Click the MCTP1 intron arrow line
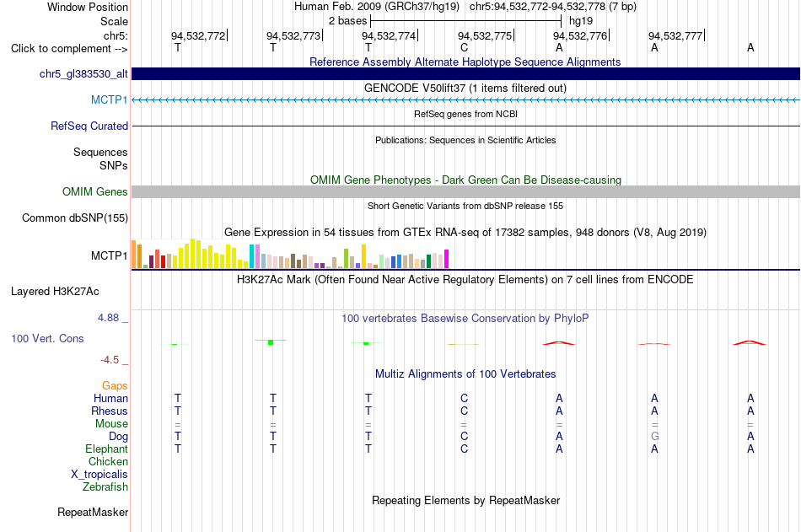 pyautogui.click(x=465, y=99)
